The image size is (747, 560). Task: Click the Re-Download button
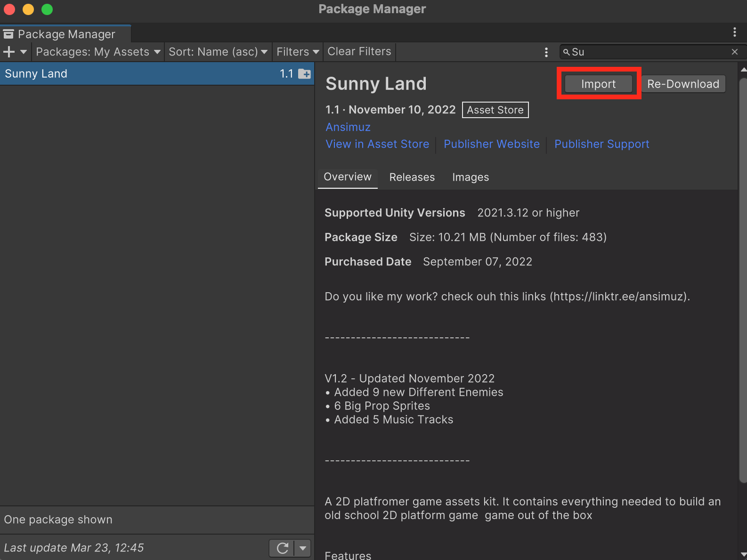[683, 84]
